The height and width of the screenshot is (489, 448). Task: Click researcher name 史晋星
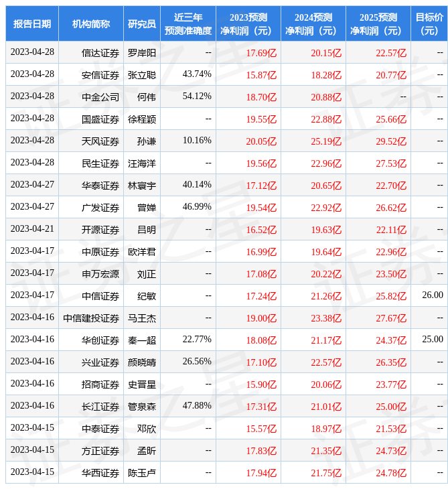coord(142,385)
